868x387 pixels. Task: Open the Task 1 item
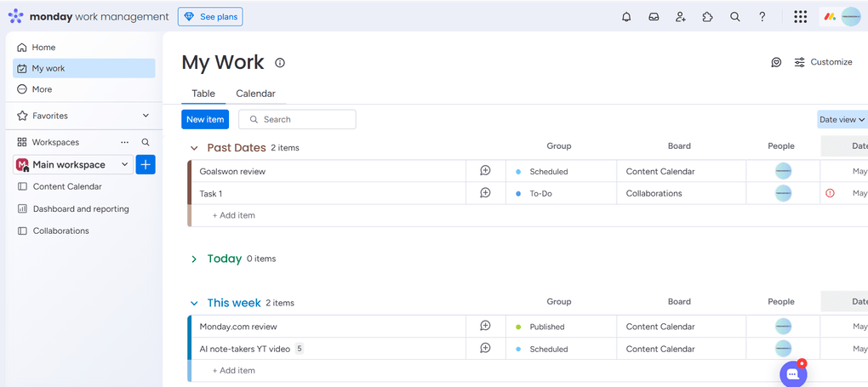point(211,194)
